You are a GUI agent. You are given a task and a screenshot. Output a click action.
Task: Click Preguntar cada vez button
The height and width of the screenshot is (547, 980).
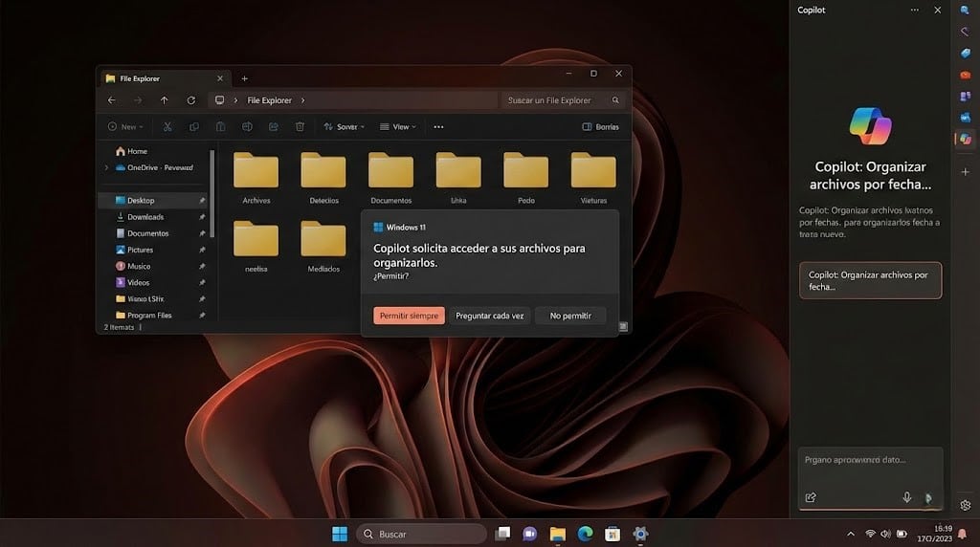[490, 316]
